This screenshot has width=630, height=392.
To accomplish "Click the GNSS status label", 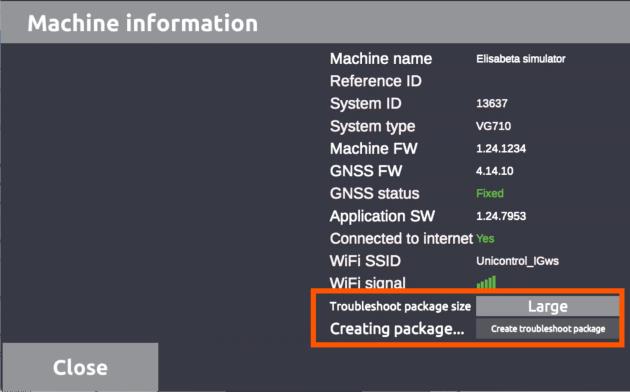I will (x=374, y=194).
